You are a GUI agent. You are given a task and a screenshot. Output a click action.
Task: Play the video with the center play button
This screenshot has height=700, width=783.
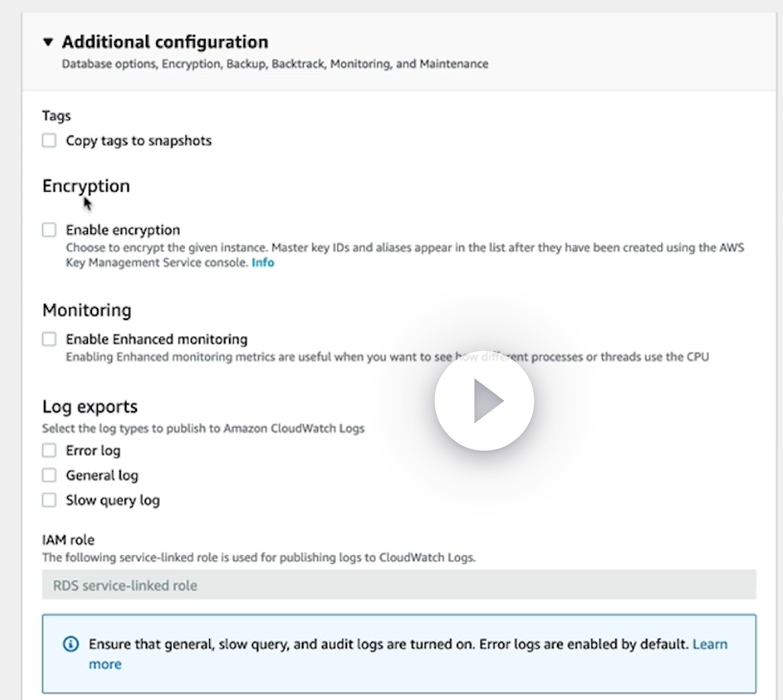click(484, 401)
